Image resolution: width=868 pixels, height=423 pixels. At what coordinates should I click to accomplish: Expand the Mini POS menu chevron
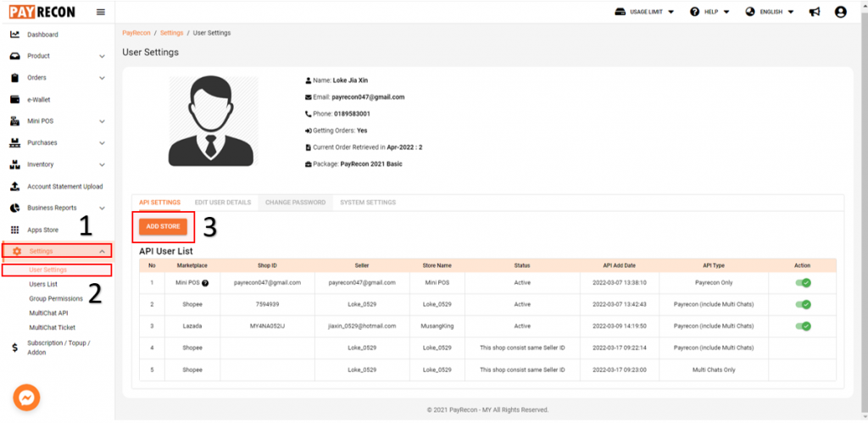(102, 121)
